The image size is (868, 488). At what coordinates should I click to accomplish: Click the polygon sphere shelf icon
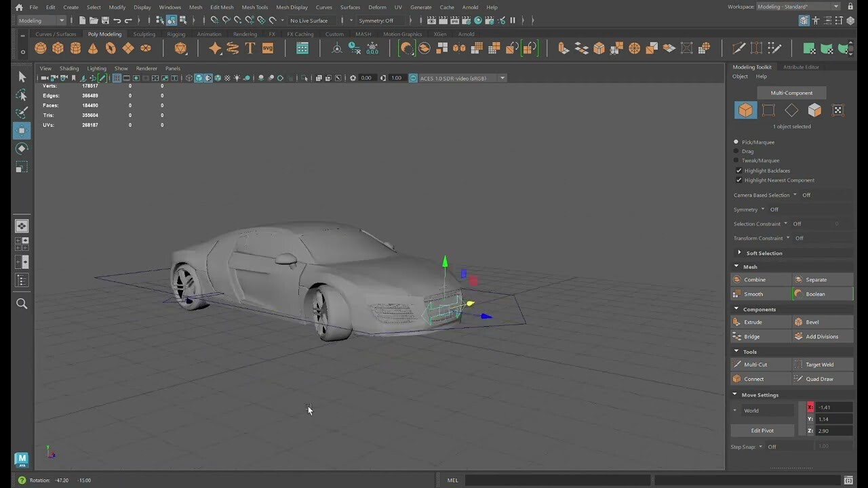pos(41,48)
